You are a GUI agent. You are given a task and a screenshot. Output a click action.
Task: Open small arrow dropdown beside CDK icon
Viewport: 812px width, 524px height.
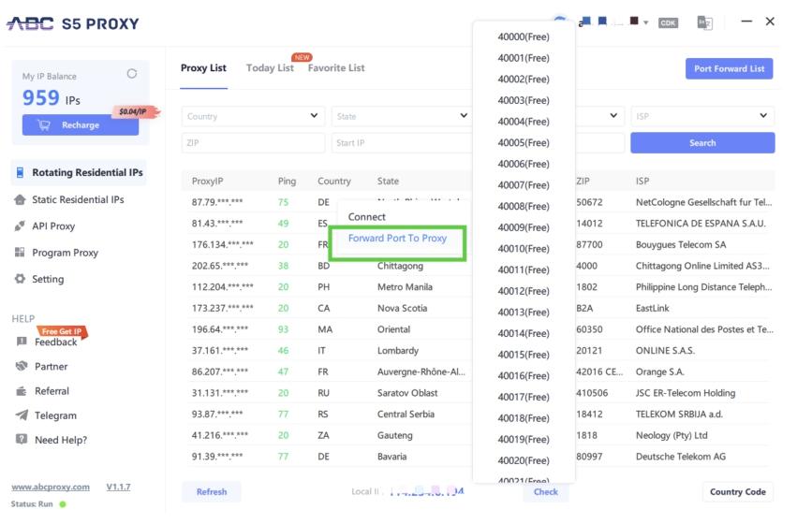pos(646,22)
